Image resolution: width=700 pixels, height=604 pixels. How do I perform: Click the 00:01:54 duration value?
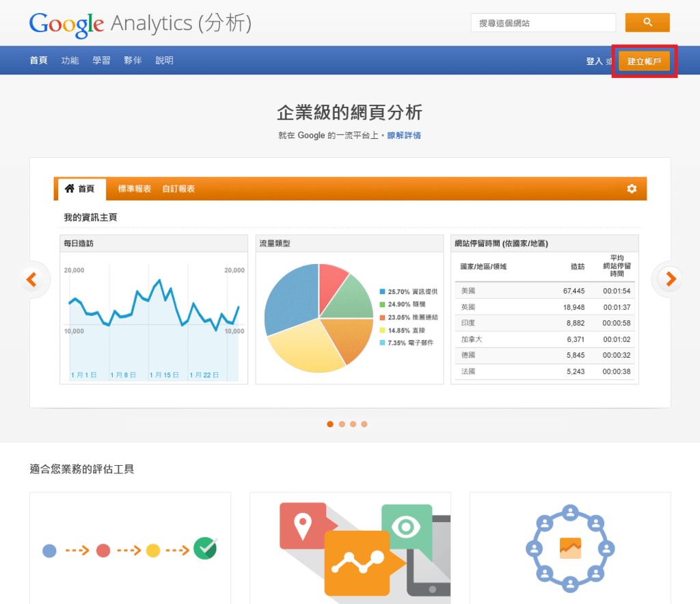point(617,291)
